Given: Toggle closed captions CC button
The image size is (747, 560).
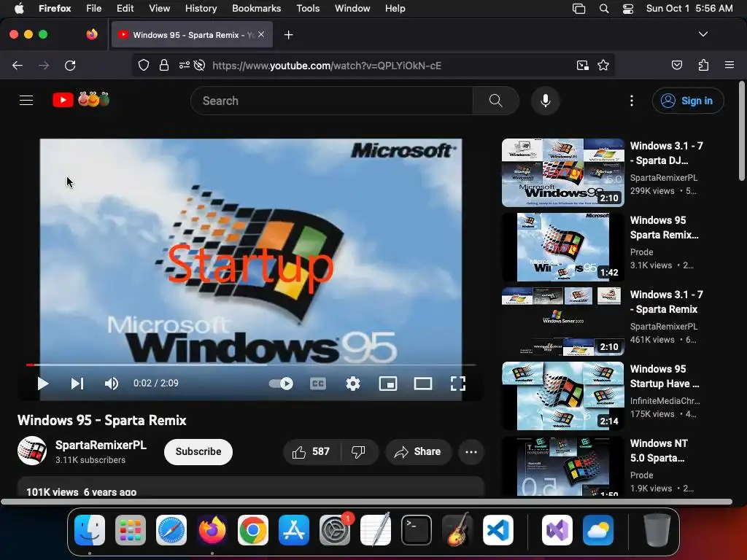Looking at the screenshot, I should tap(318, 384).
